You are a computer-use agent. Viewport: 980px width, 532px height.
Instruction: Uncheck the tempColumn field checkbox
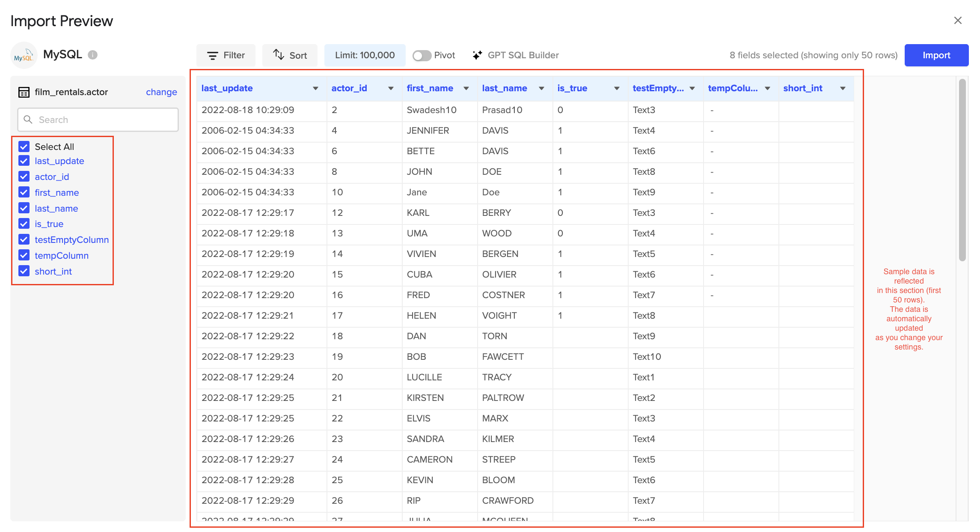24,255
